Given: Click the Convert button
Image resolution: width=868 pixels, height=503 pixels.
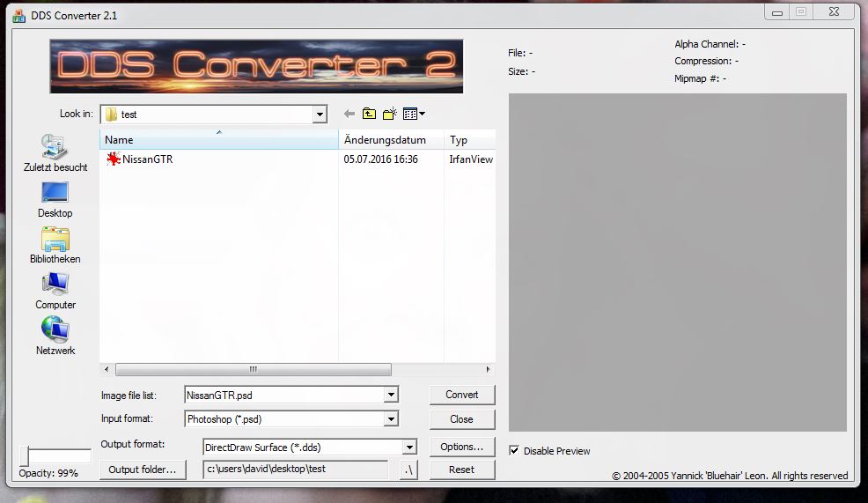Looking at the screenshot, I should coord(461,395).
